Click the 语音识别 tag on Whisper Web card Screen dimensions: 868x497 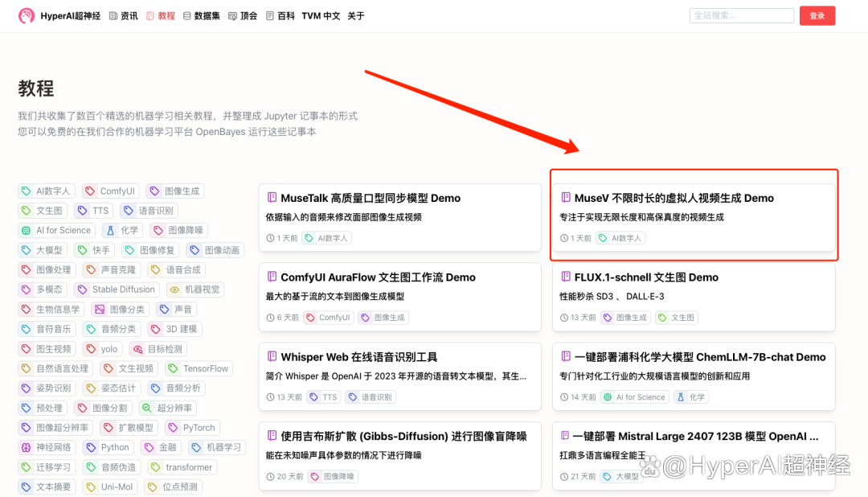[370, 396]
